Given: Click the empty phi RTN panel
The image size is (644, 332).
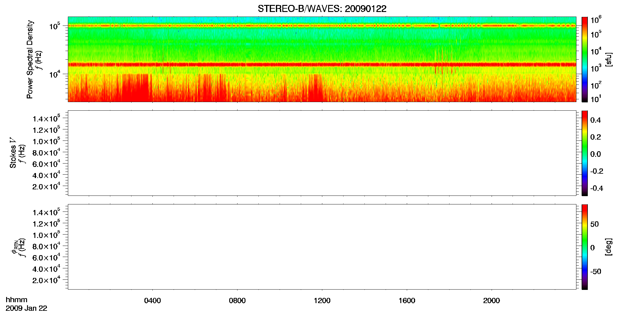Looking at the screenshot, I should 322,247.
